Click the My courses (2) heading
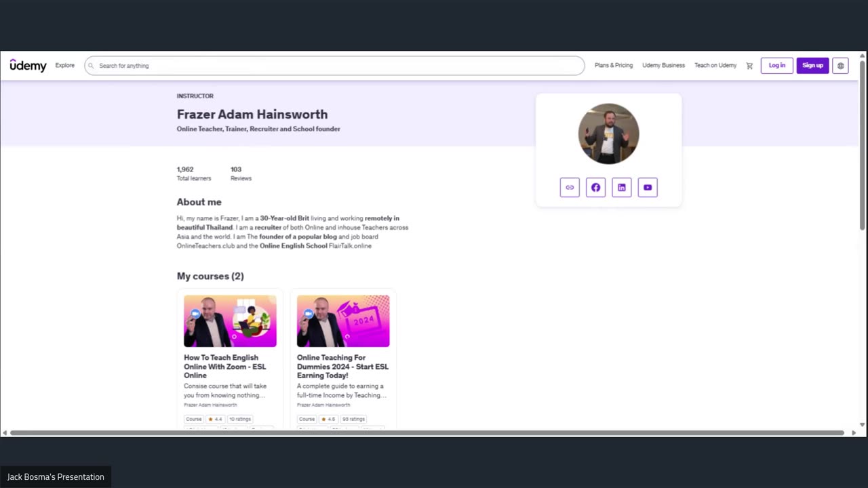The image size is (868, 488). (210, 276)
